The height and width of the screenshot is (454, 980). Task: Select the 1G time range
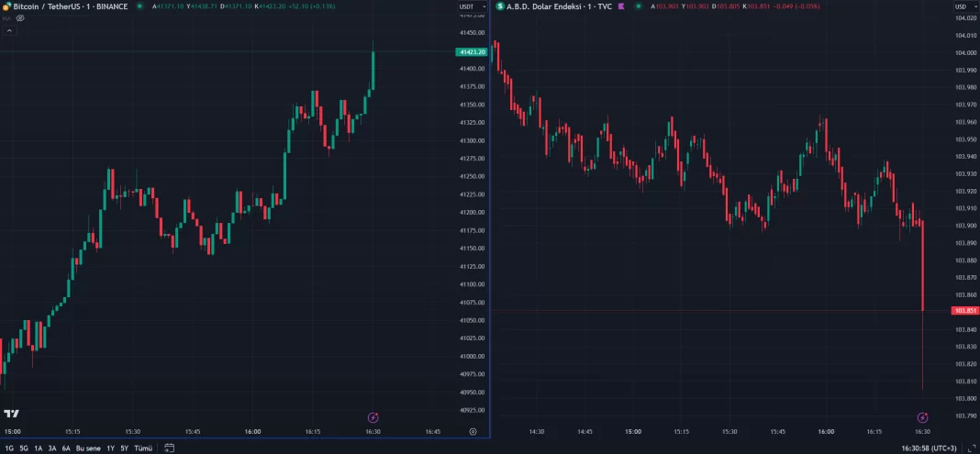pyautogui.click(x=9, y=448)
